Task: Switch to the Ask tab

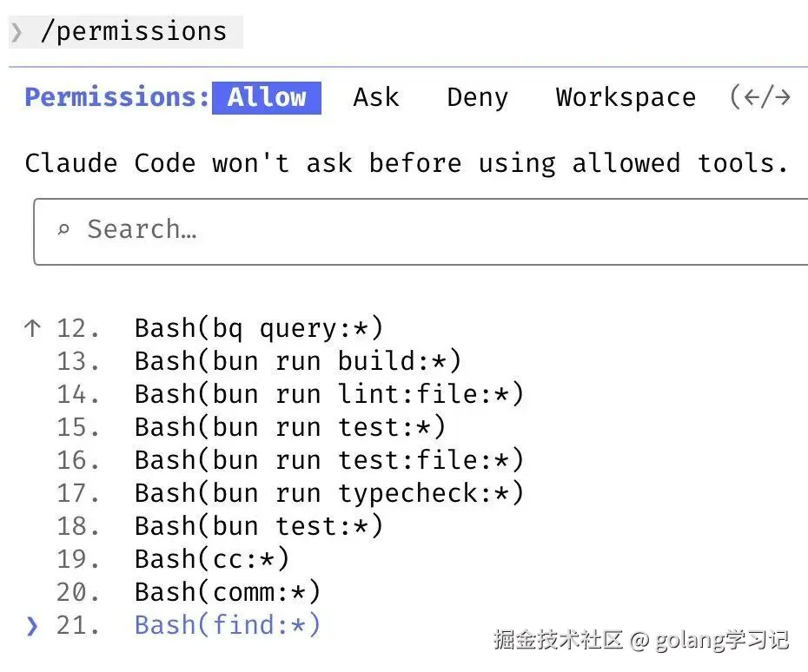Action: pyautogui.click(x=375, y=97)
